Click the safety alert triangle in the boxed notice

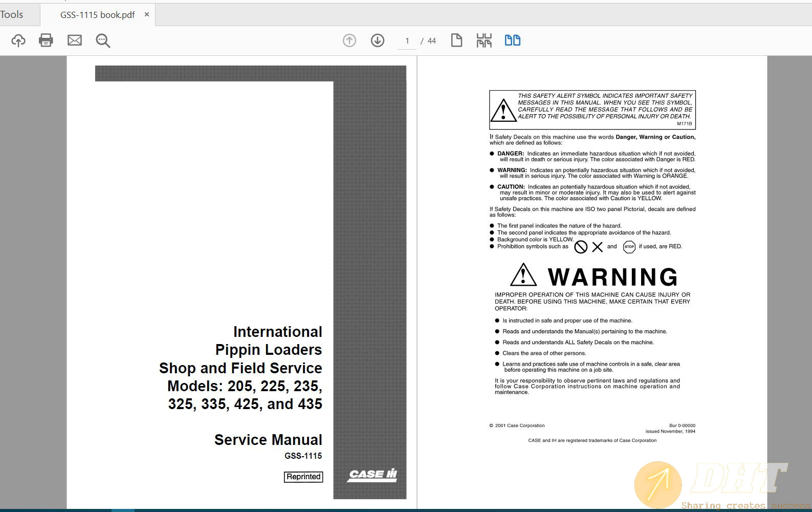tap(503, 110)
